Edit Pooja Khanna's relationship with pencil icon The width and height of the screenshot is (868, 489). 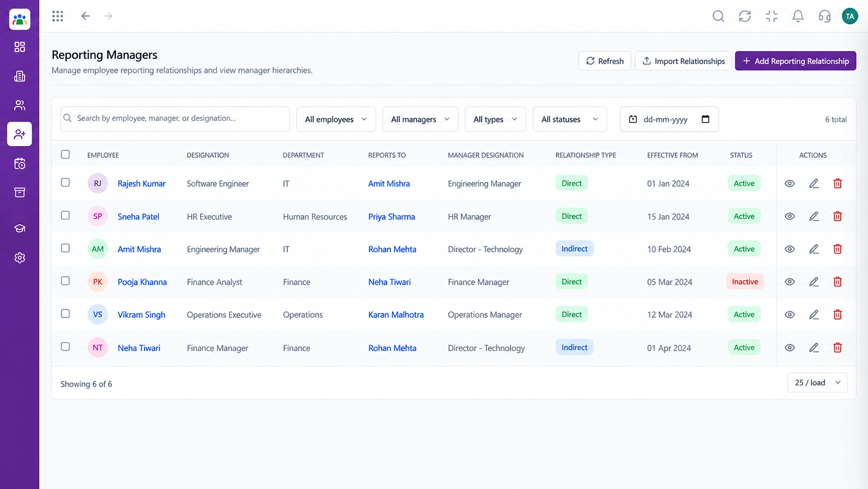814,282
